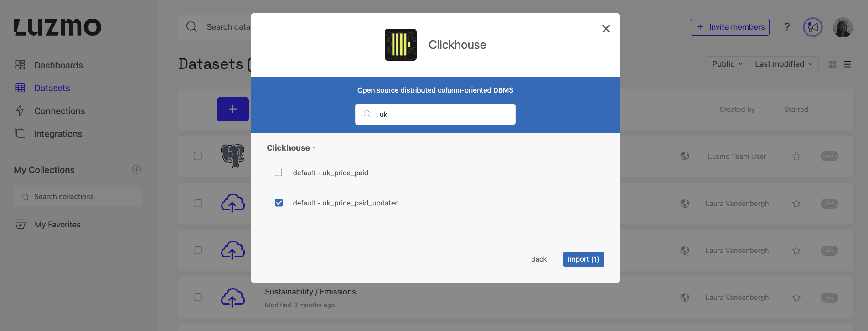The height and width of the screenshot is (331, 868).
Task: Go to Dashboards in sidebar
Action: pyautogui.click(x=58, y=65)
